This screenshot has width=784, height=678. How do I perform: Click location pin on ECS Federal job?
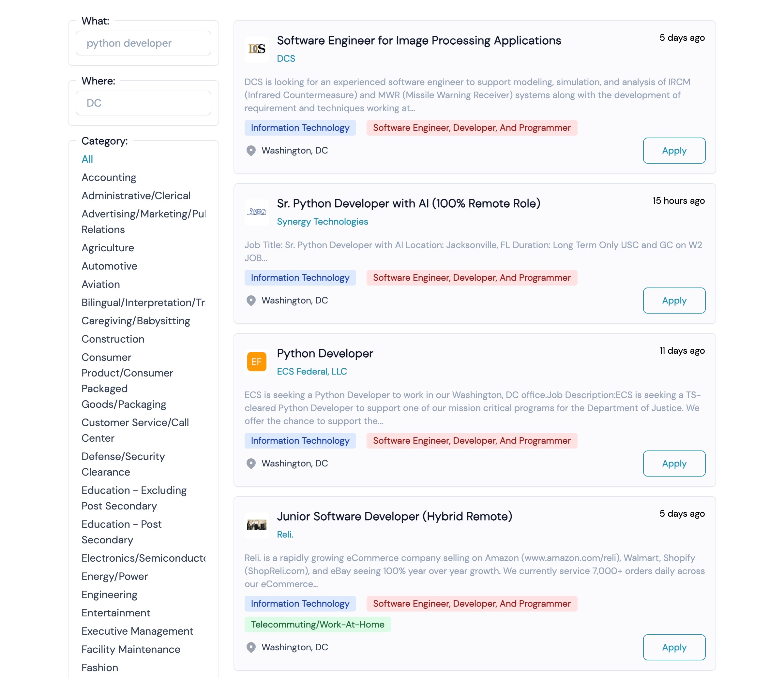251,464
